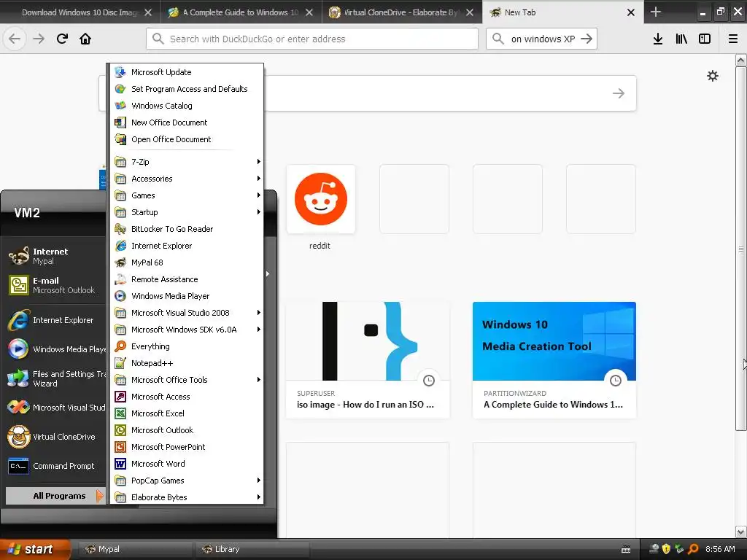Image resolution: width=747 pixels, height=560 pixels.
Task: Expand the Games folder
Action: [x=187, y=195]
